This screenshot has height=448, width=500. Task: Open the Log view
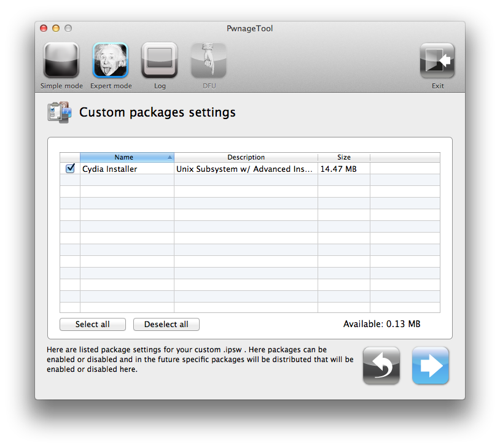(x=160, y=61)
